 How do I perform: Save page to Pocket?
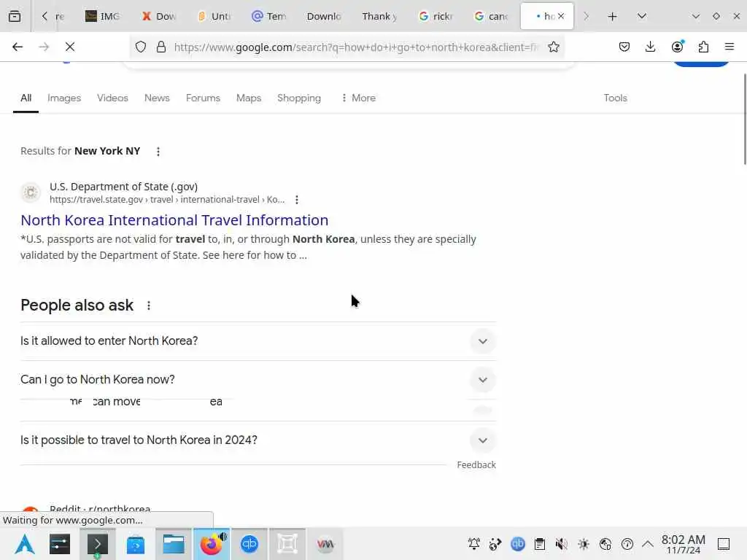point(624,47)
